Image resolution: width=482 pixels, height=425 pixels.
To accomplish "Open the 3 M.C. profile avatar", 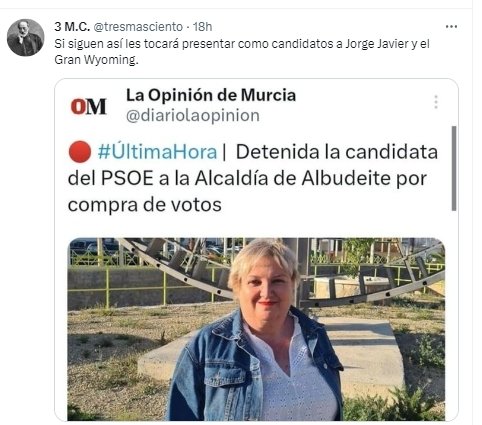I will point(25,37).
